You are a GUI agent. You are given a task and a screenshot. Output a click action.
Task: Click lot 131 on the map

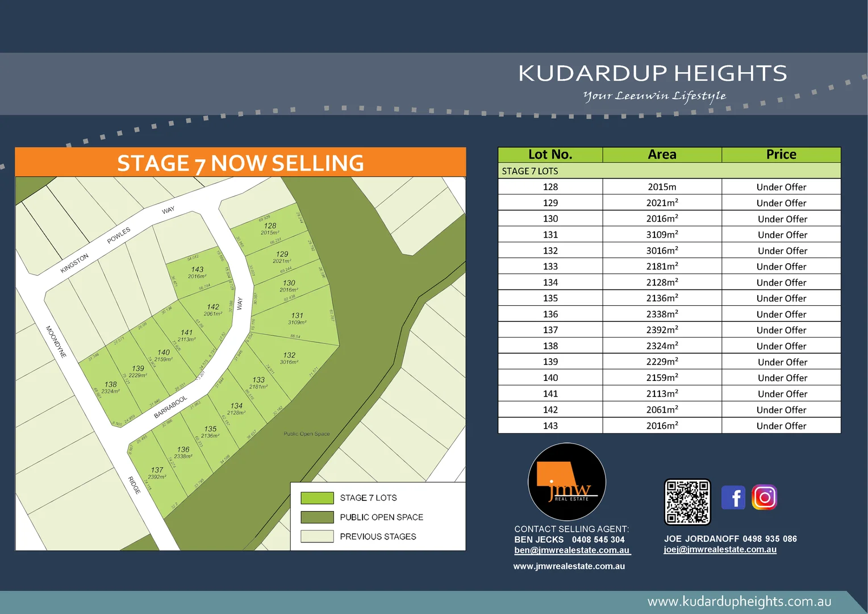(x=297, y=318)
